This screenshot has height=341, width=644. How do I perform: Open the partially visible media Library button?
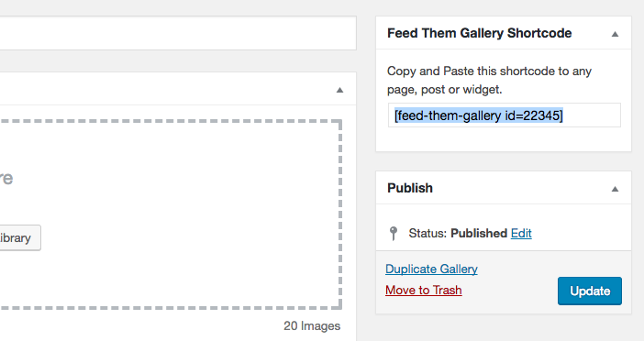pos(19,237)
